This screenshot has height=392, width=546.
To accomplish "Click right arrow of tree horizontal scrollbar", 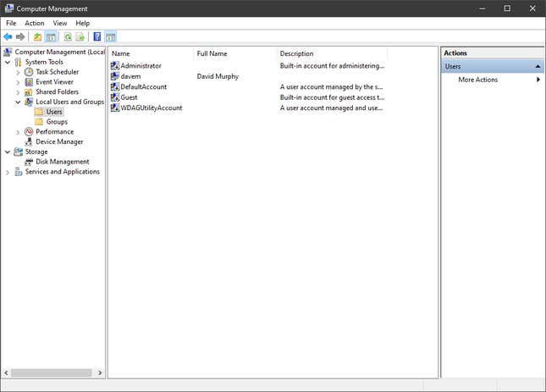I will (x=100, y=373).
